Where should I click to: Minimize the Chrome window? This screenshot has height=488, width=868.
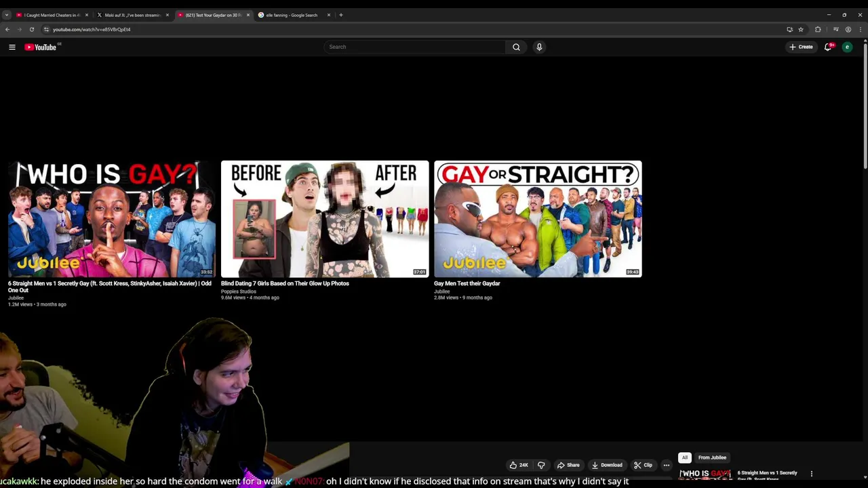coord(829,15)
